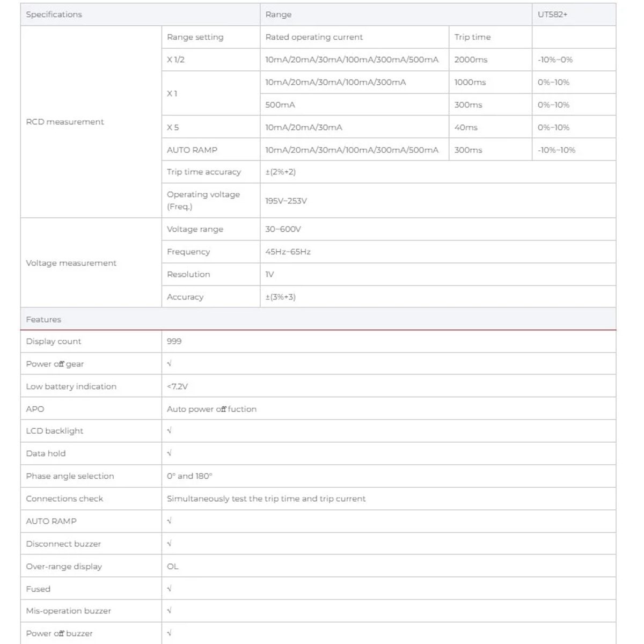Select the UT582+ column header
The height and width of the screenshot is (644, 644).
[x=574, y=14]
